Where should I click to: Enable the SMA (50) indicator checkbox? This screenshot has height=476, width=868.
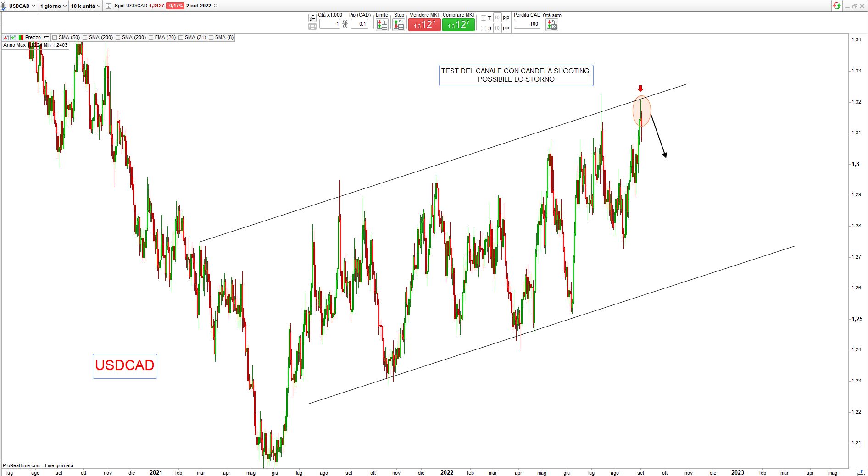pyautogui.click(x=55, y=38)
